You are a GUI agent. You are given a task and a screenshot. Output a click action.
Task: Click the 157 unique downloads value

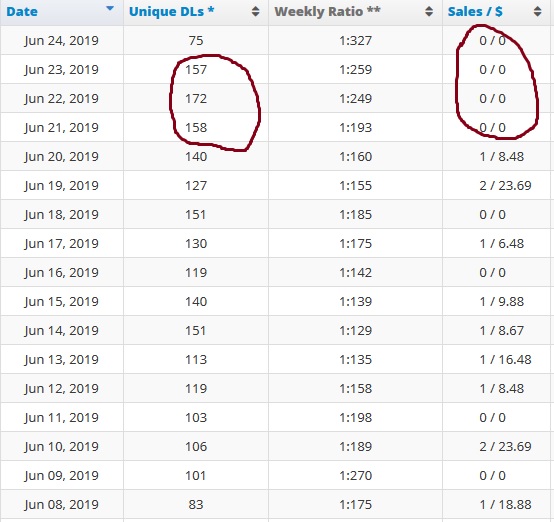(196, 69)
